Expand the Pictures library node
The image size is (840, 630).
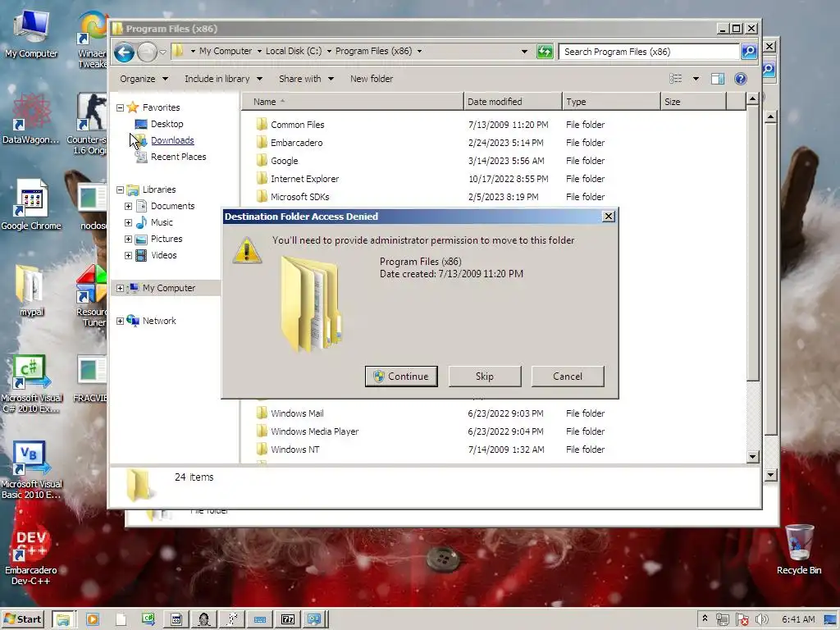[129, 239]
